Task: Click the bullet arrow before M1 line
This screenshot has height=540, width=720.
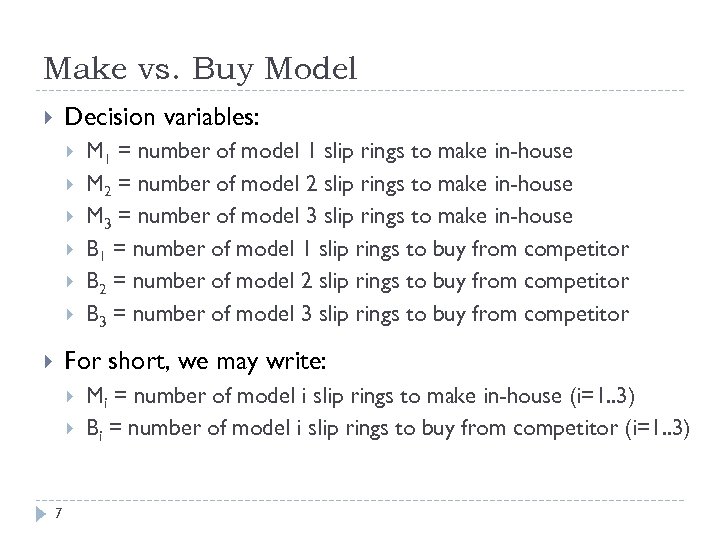Action: point(73,152)
